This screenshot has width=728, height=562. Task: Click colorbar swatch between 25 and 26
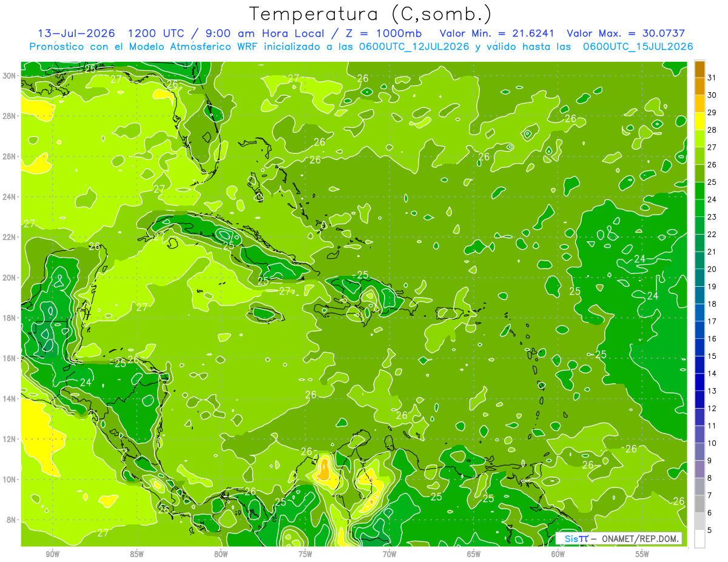pos(699,173)
